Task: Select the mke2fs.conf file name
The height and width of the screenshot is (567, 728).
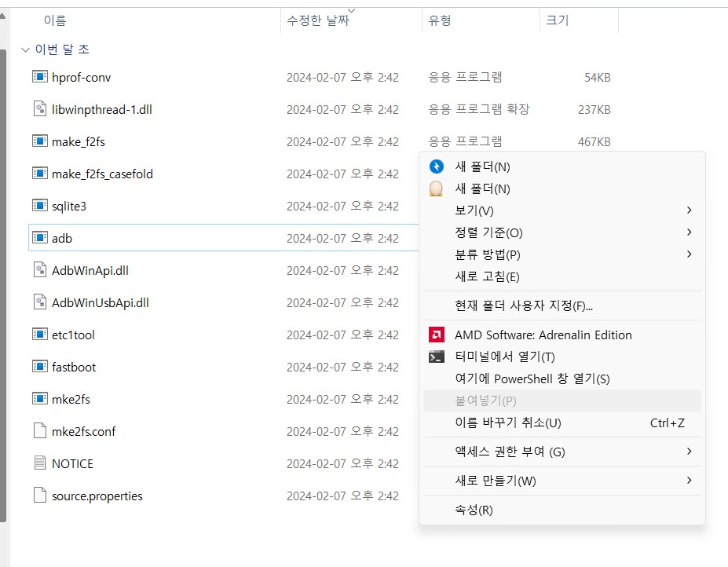Action: (83, 431)
